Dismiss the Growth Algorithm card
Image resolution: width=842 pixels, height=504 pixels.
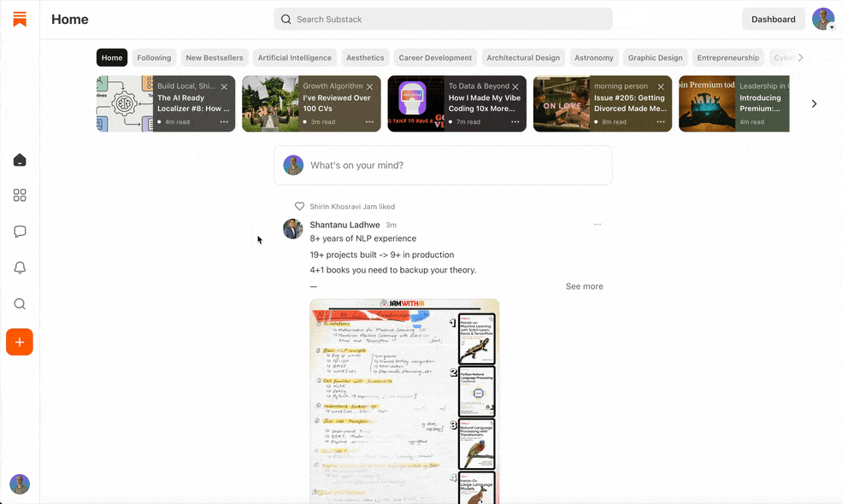(x=370, y=86)
